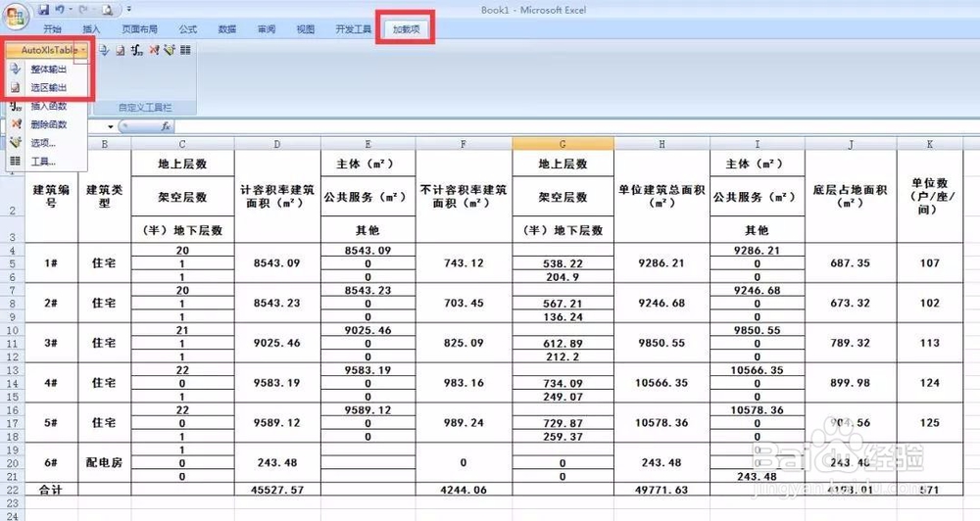Viewport: 980px width, 521px height.
Task: Select highlighted column G header
Action: click(x=563, y=144)
